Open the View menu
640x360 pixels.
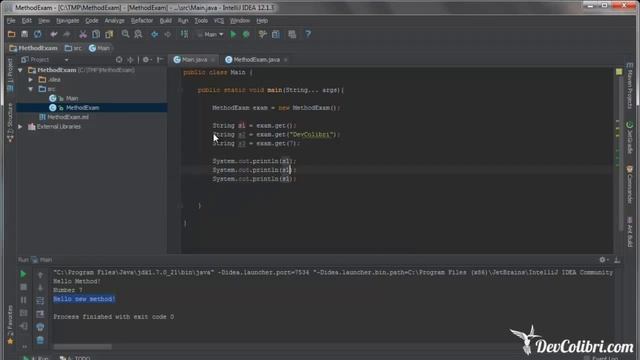coord(44,20)
